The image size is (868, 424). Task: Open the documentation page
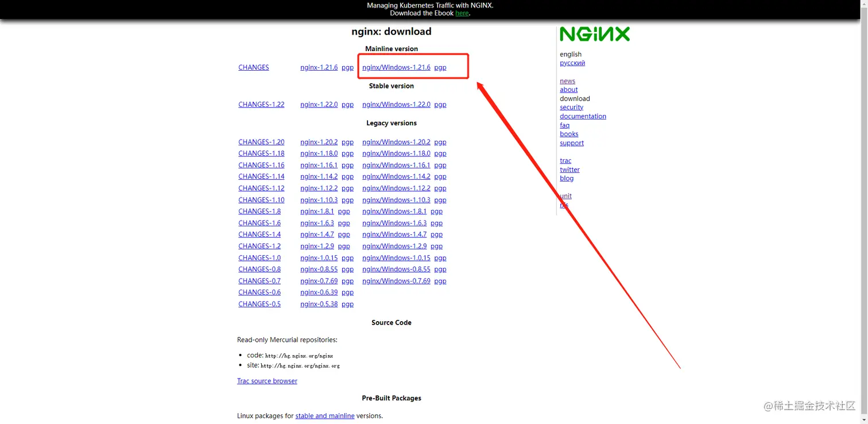(x=583, y=116)
